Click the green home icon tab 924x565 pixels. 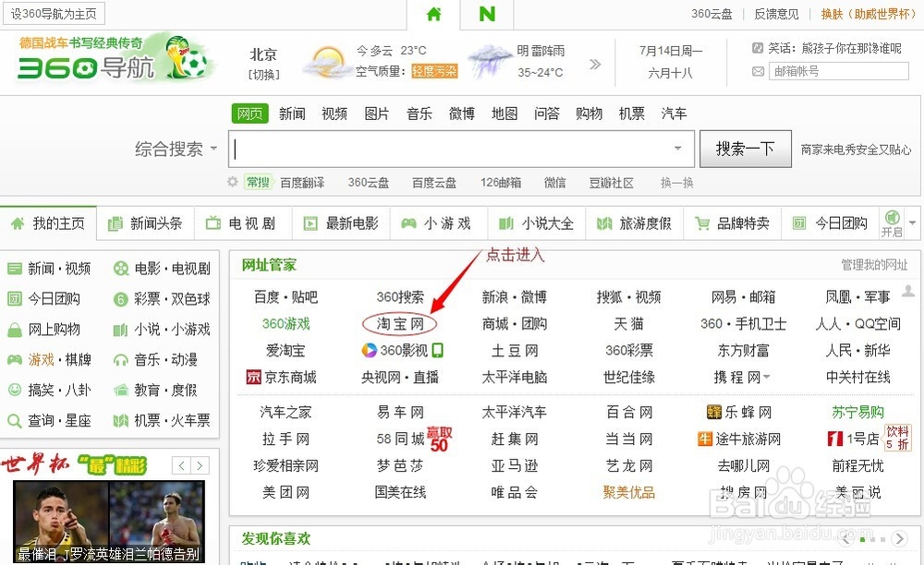click(x=433, y=14)
